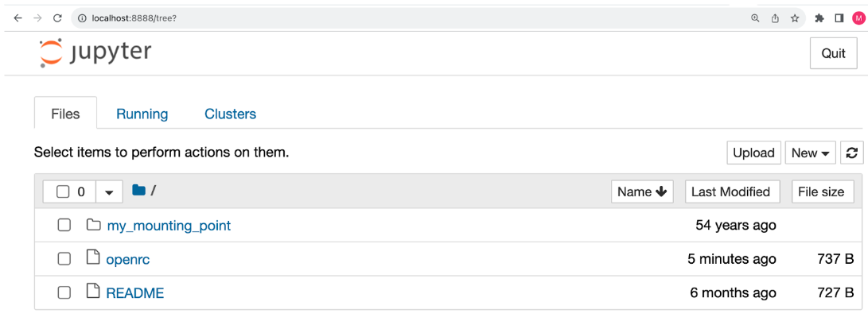
Task: Open the my_mounting_point folder link
Action: [x=169, y=226]
